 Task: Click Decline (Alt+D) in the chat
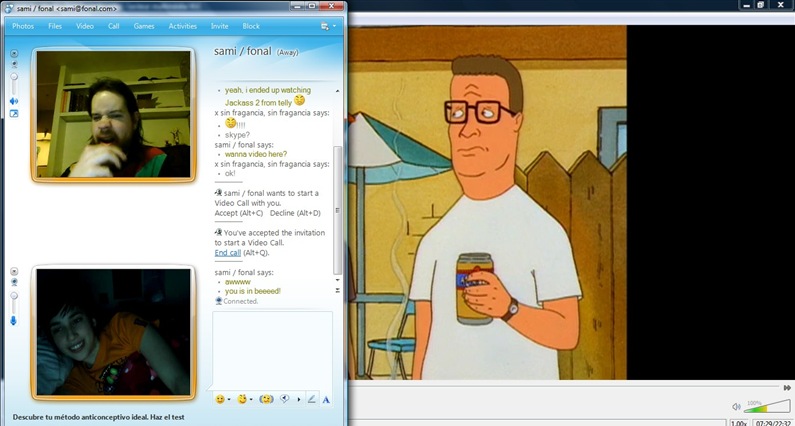click(x=295, y=213)
